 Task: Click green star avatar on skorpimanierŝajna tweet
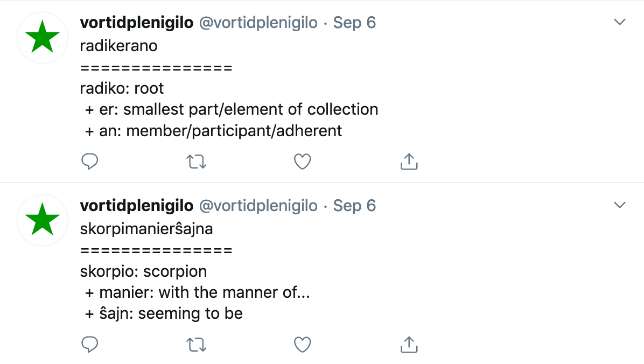[43, 220]
